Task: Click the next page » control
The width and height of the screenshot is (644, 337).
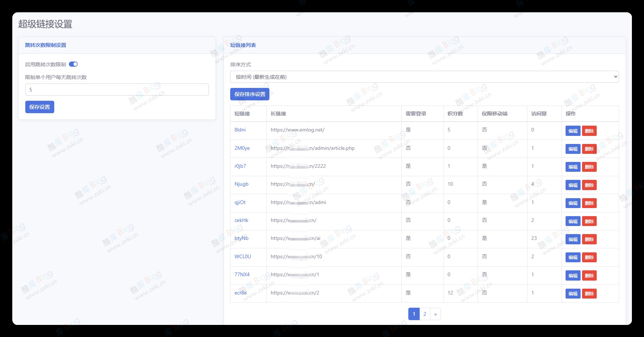Action: (x=435, y=314)
